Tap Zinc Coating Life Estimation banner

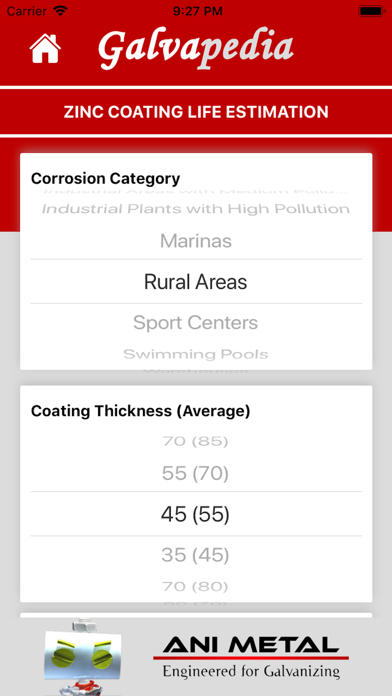point(196,112)
